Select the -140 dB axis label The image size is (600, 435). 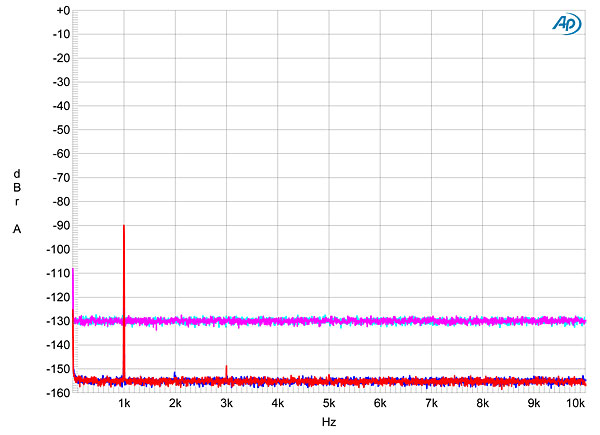click(x=59, y=345)
